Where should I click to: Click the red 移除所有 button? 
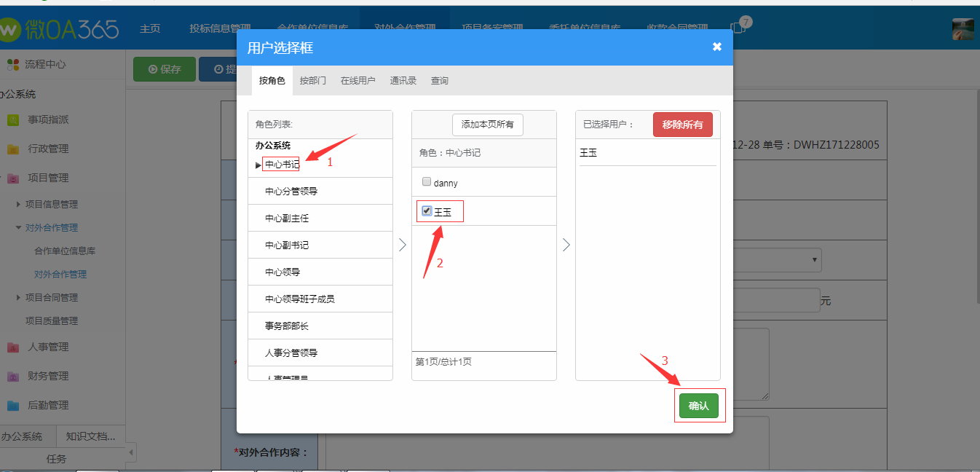point(682,125)
